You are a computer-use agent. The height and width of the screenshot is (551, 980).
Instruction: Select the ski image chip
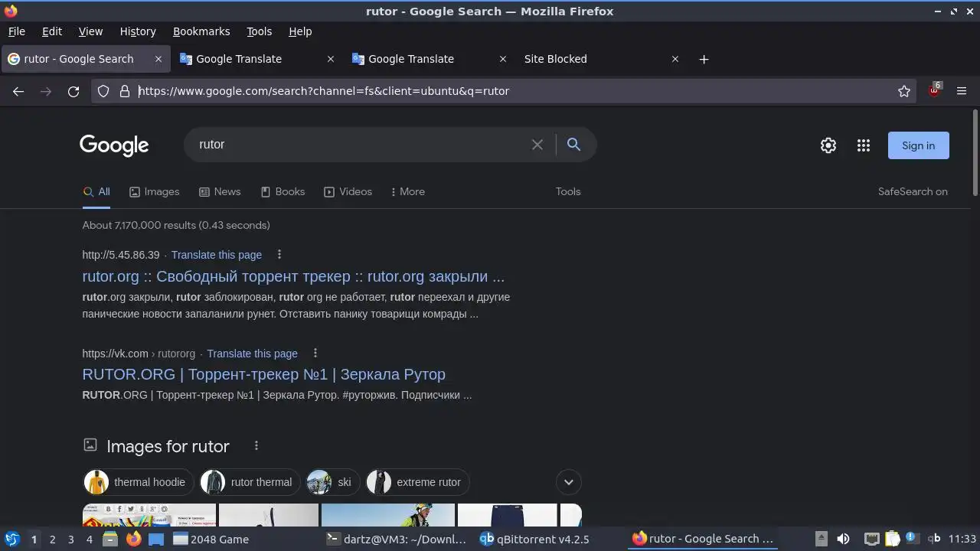[332, 482]
